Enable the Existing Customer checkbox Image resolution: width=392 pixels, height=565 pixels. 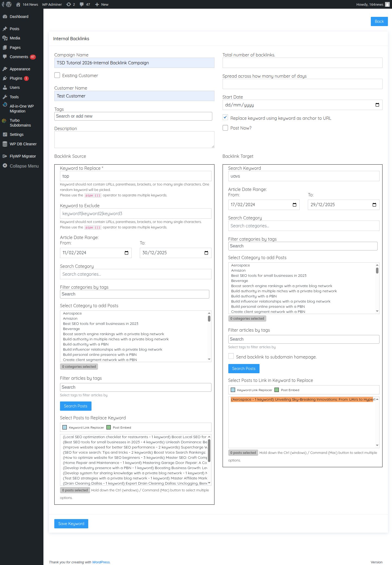[57, 75]
